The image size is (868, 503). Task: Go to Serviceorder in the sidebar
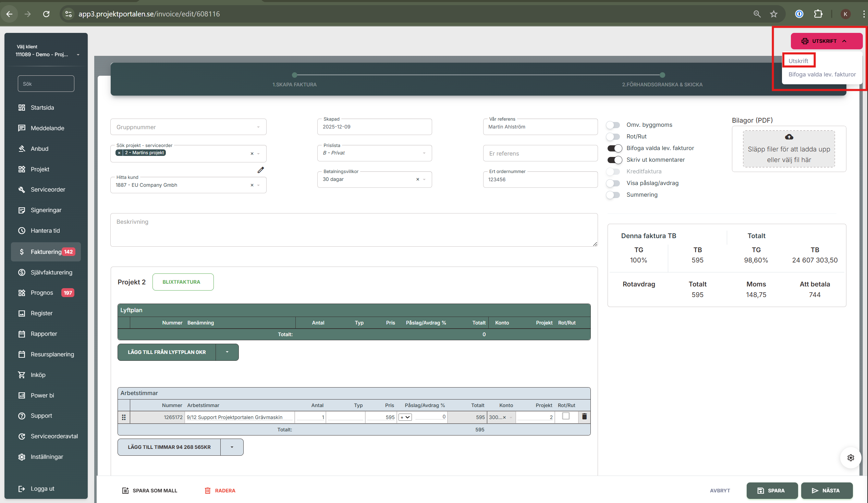(48, 189)
